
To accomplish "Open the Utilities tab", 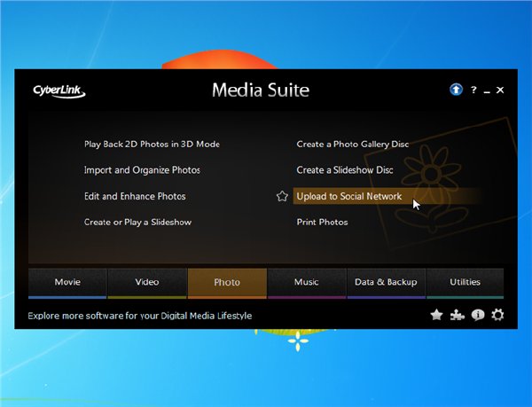I will (465, 283).
